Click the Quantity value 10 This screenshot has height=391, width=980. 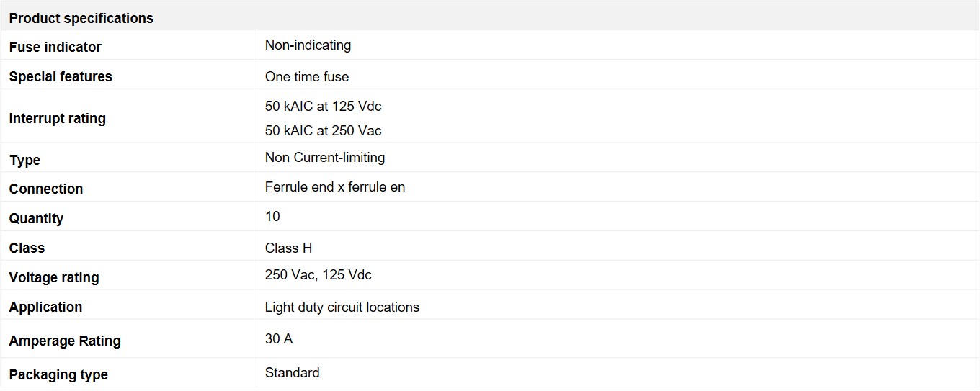[272, 216]
